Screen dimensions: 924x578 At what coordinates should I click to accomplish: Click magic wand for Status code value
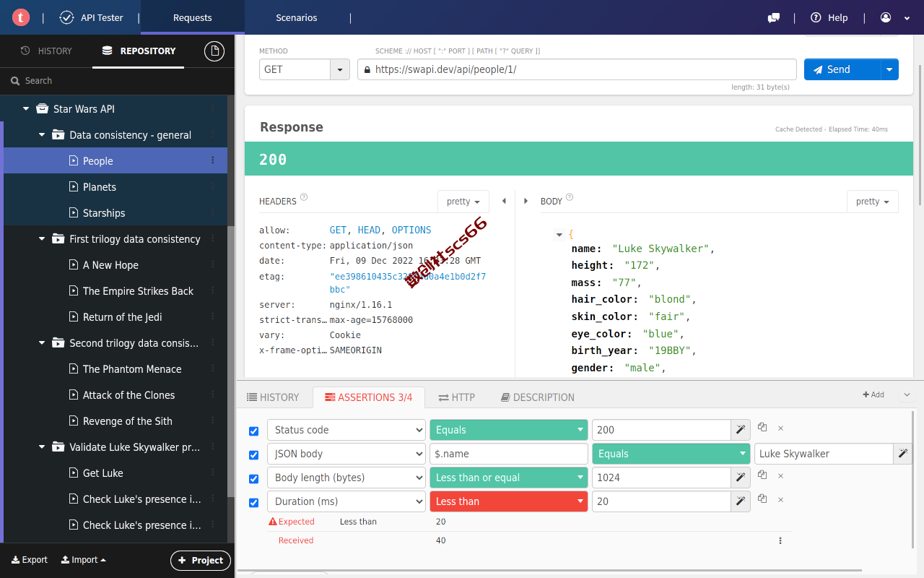741,430
